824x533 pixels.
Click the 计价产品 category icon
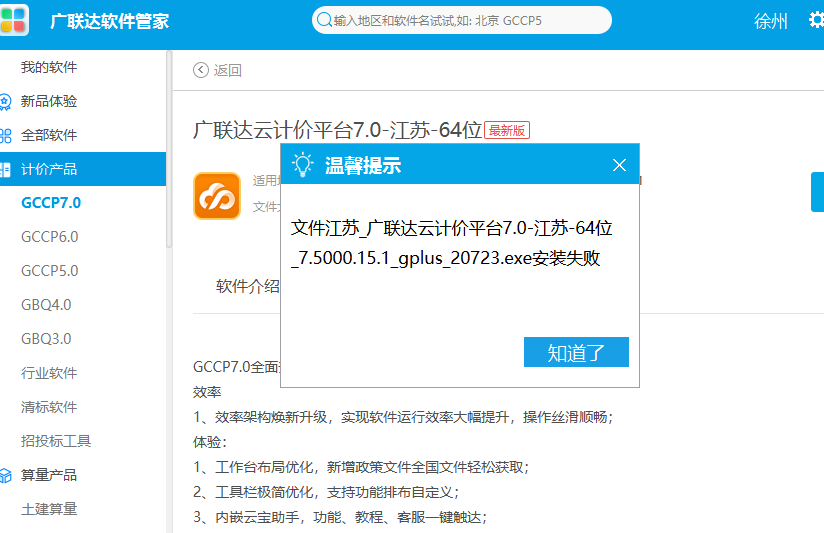(x=5, y=170)
